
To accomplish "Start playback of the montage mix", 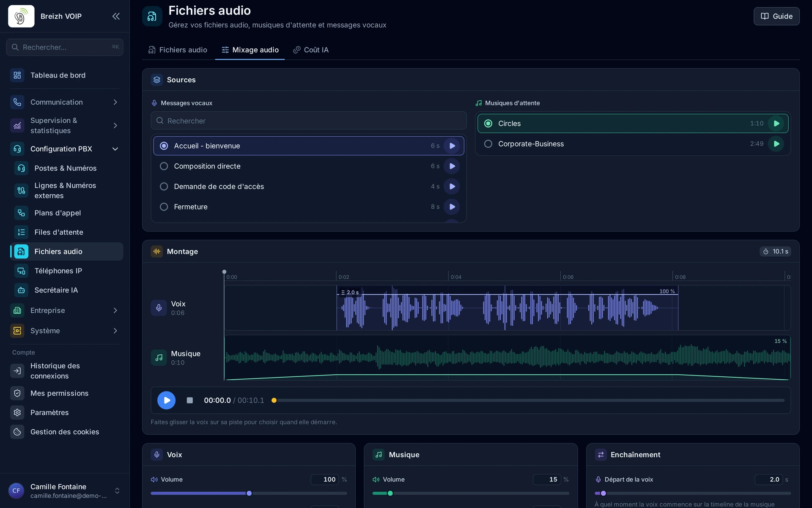I will 167,400.
